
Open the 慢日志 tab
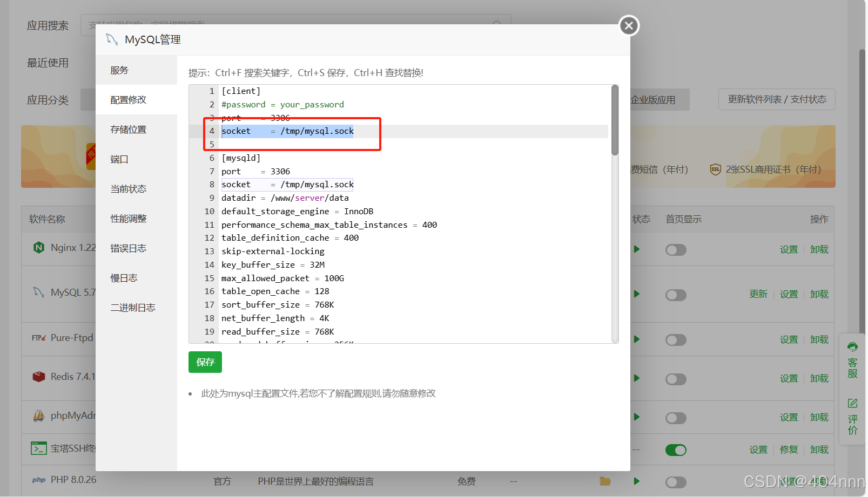[136, 278]
